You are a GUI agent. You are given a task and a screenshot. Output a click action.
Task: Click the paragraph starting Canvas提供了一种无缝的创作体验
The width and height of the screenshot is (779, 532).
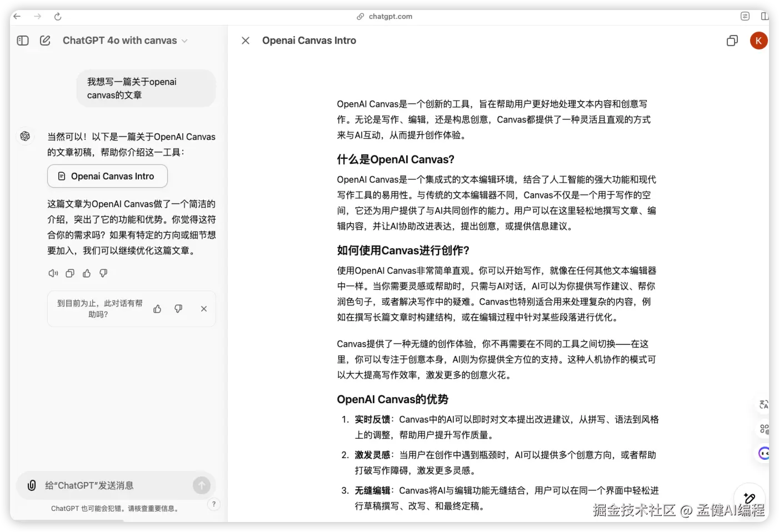(x=496, y=359)
